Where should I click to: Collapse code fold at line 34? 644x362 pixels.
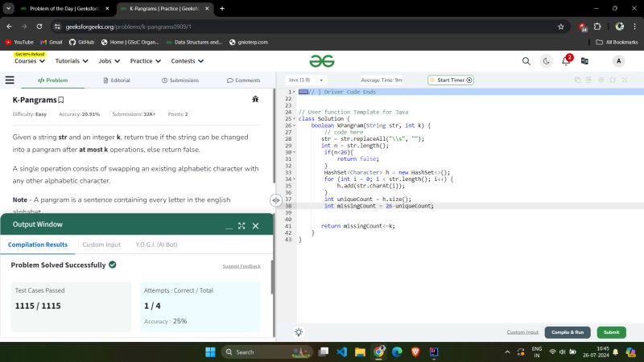click(x=294, y=179)
